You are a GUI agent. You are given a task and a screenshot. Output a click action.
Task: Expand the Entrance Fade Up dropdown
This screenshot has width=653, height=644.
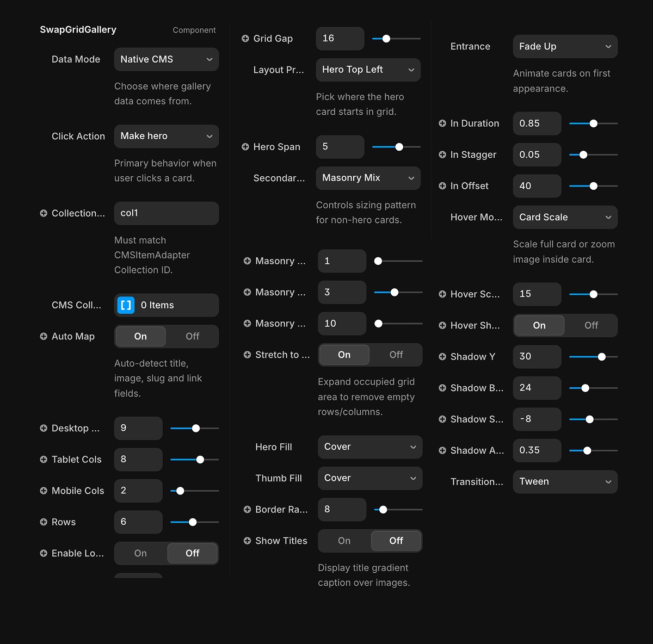coord(565,47)
